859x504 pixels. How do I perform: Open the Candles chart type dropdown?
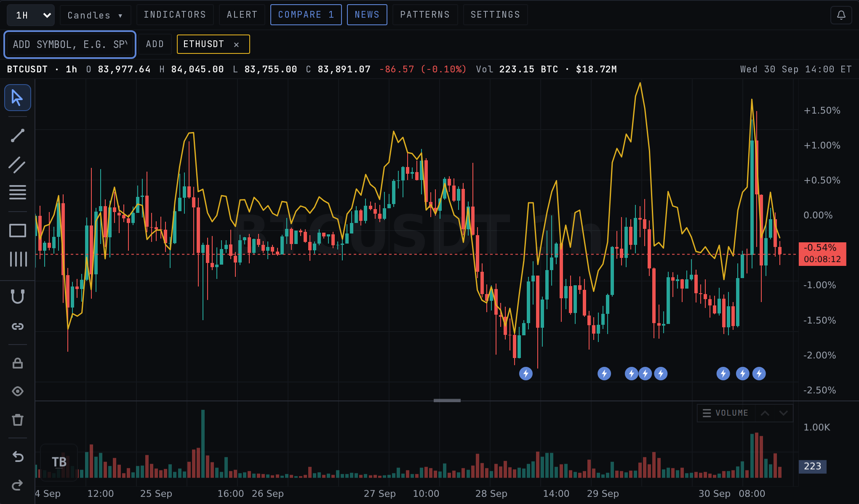click(95, 15)
